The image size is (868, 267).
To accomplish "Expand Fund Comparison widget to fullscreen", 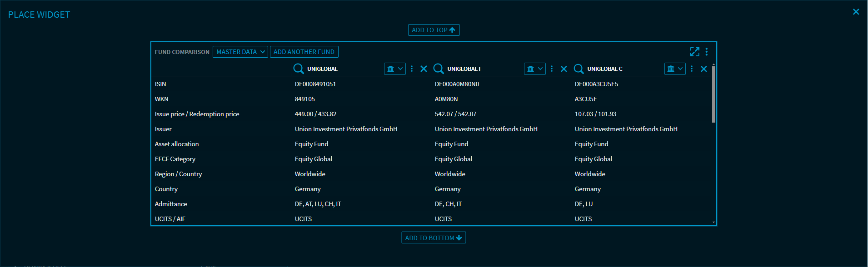I will [694, 52].
